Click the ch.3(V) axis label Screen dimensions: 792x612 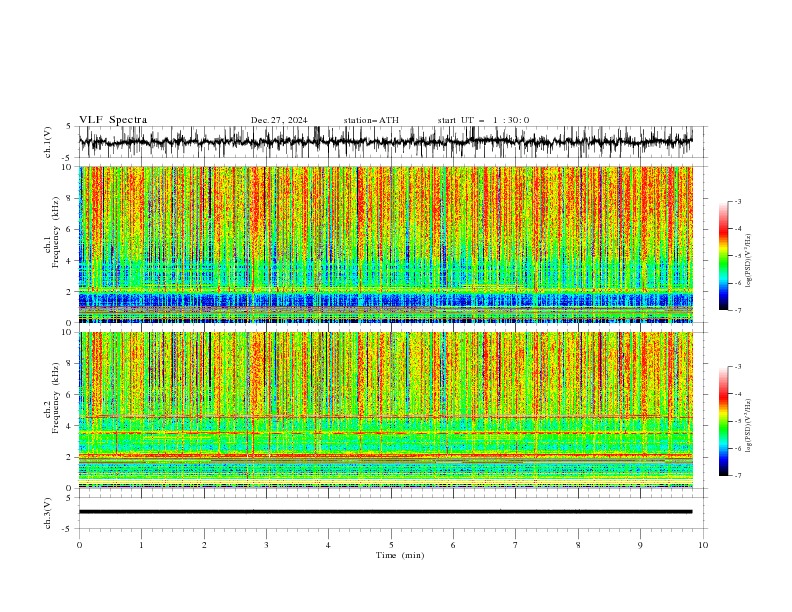[48, 513]
